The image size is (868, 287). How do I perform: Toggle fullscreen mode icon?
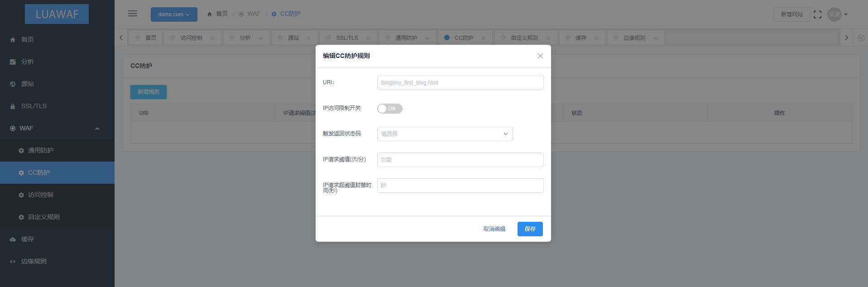[817, 14]
